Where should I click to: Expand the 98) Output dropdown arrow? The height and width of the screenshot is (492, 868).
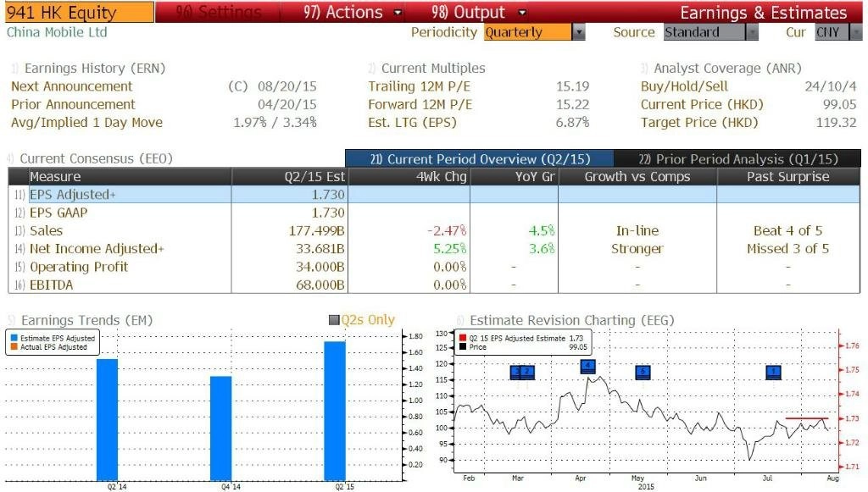[522, 12]
